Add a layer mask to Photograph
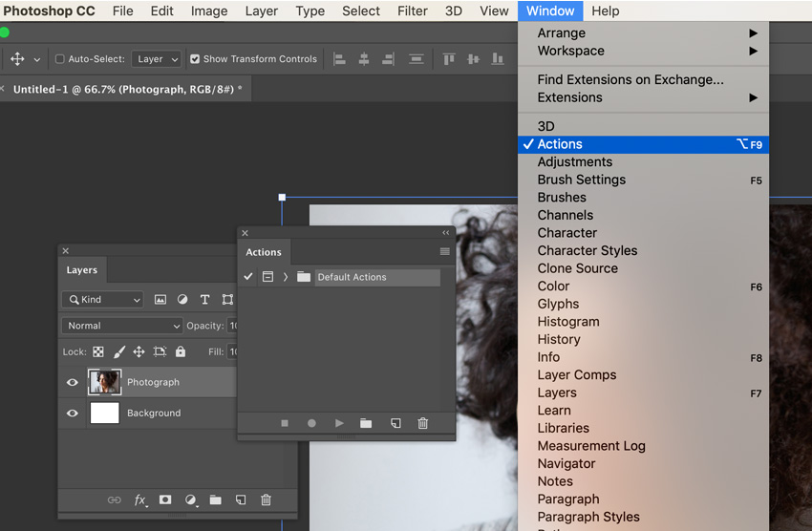812x531 pixels. tap(165, 499)
